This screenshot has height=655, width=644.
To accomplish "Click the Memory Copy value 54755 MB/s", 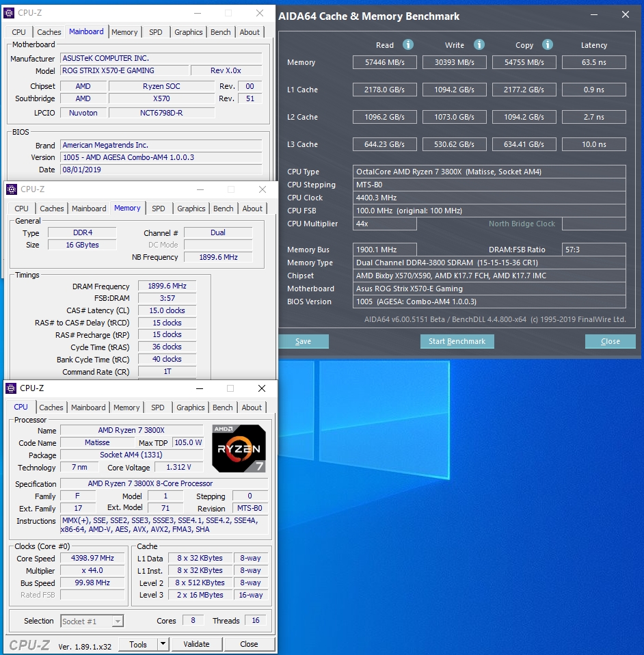I will pos(524,62).
